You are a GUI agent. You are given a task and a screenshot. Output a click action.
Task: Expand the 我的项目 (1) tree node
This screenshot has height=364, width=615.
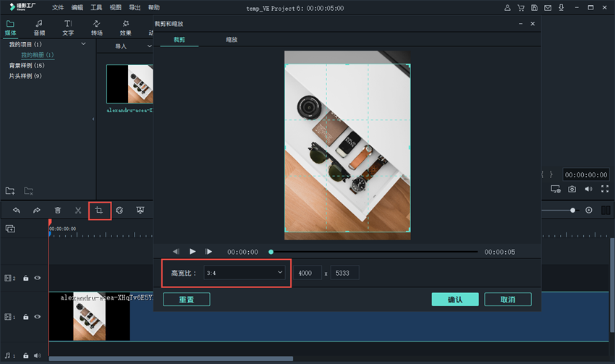[83, 44]
